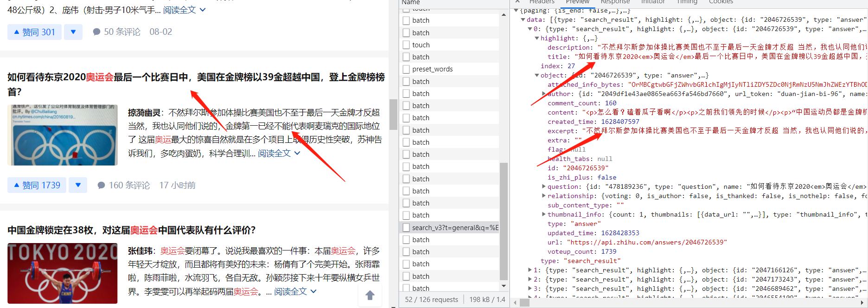The width and height of the screenshot is (868, 308).
Task: Upvote the answer with 赞同 1739
Action: (37, 185)
